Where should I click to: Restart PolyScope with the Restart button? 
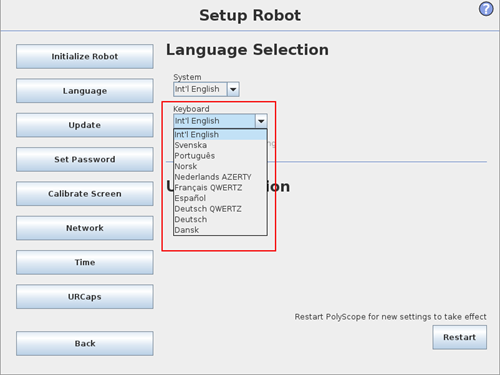(x=460, y=337)
